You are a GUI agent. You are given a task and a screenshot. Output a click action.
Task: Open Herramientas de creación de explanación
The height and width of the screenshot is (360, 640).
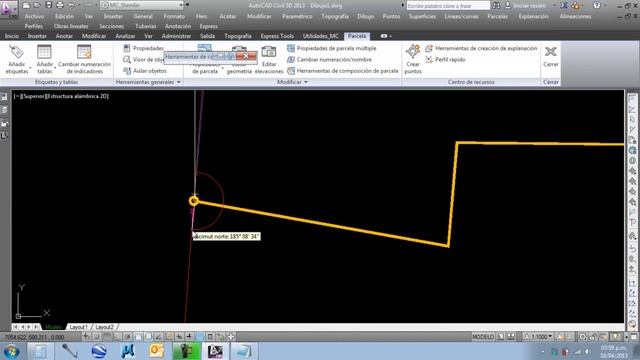pos(481,48)
